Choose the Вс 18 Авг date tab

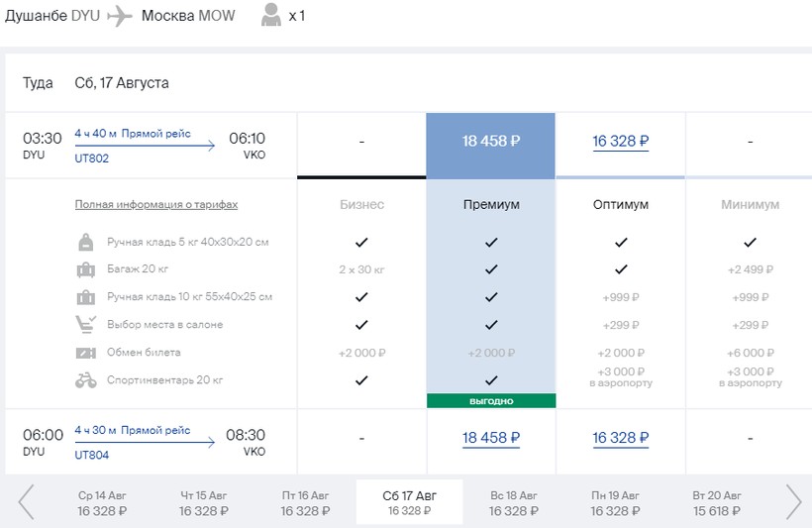pyautogui.click(x=514, y=502)
